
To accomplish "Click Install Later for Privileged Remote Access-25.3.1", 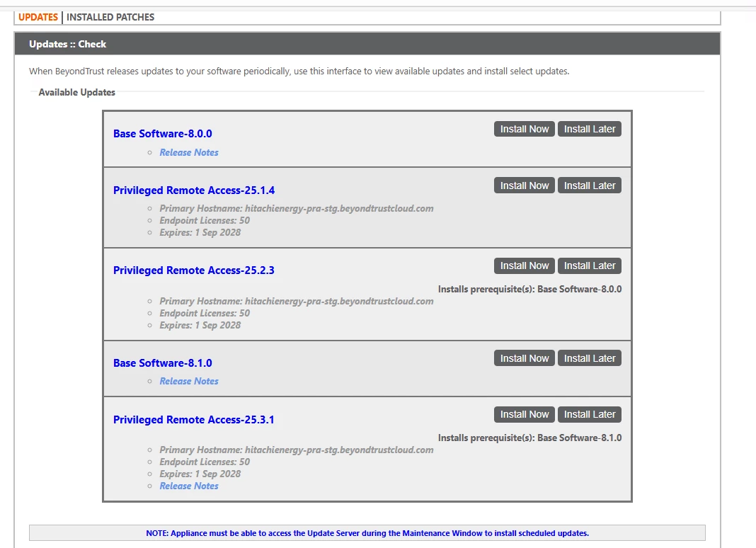I will (x=589, y=414).
